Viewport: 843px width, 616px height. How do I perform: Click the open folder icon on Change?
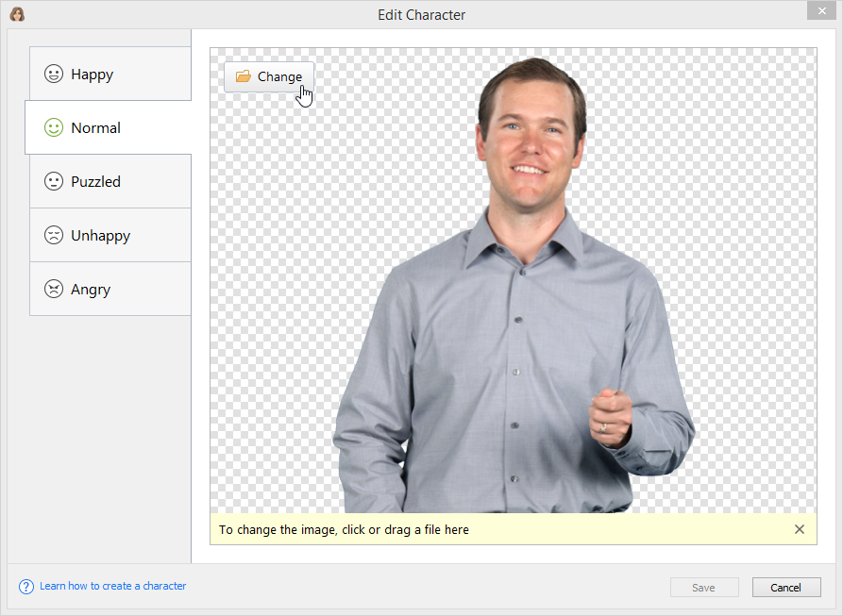(243, 76)
